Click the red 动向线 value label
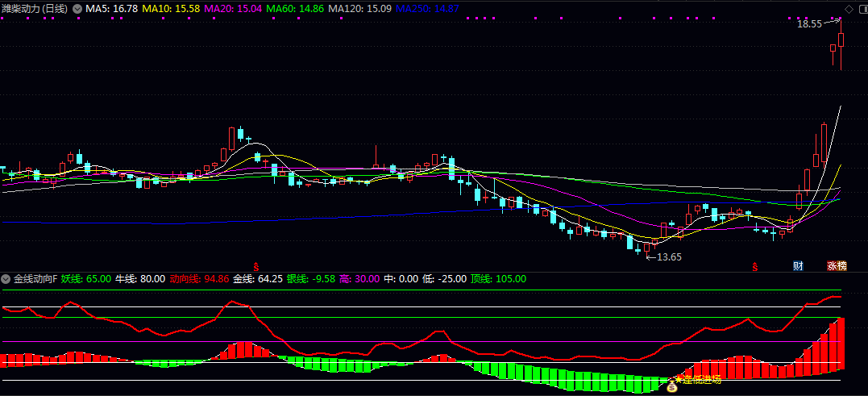Screen dimensions: 868x396 coord(199,279)
